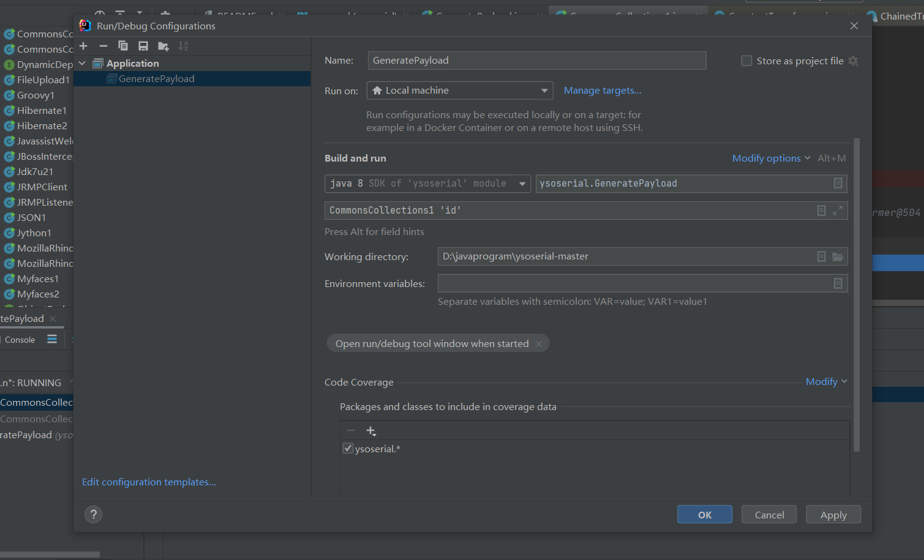Toggle the ysoserial.* coverage checkbox
This screenshot has height=560, width=924.
(x=348, y=449)
